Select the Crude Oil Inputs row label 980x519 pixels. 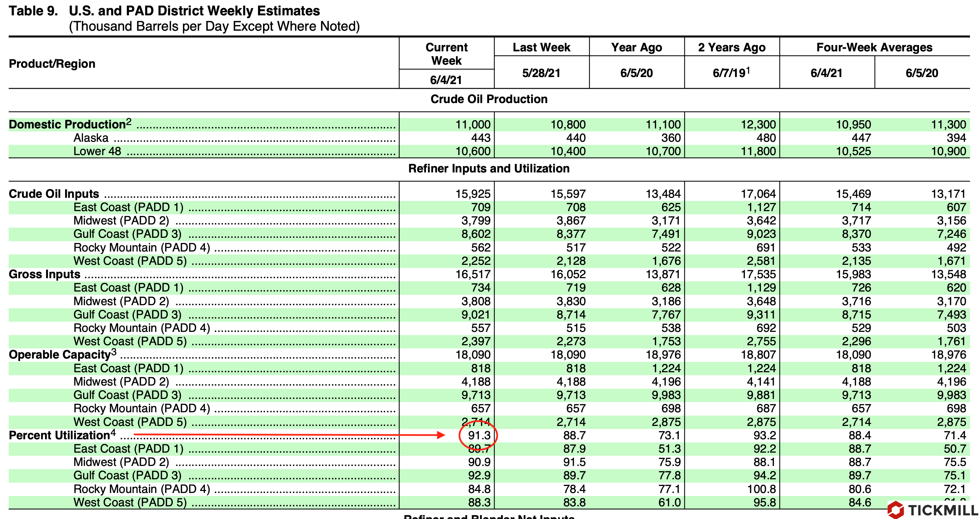[x=54, y=194]
